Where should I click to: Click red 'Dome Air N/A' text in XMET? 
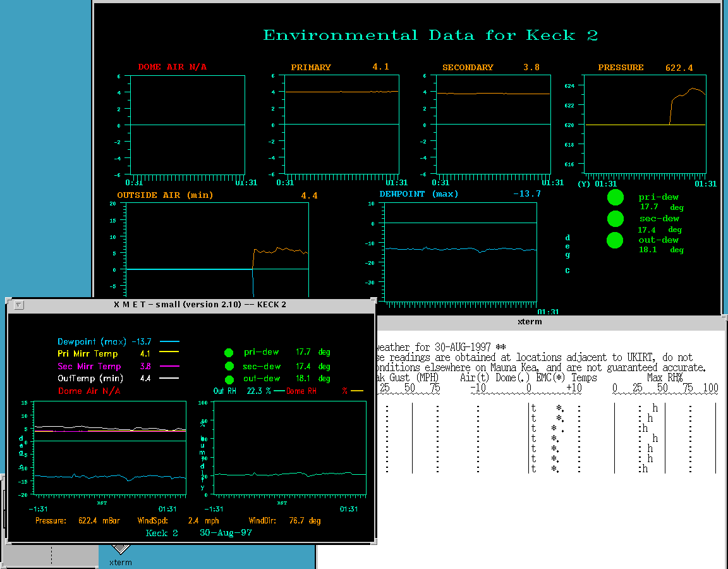coord(90,391)
